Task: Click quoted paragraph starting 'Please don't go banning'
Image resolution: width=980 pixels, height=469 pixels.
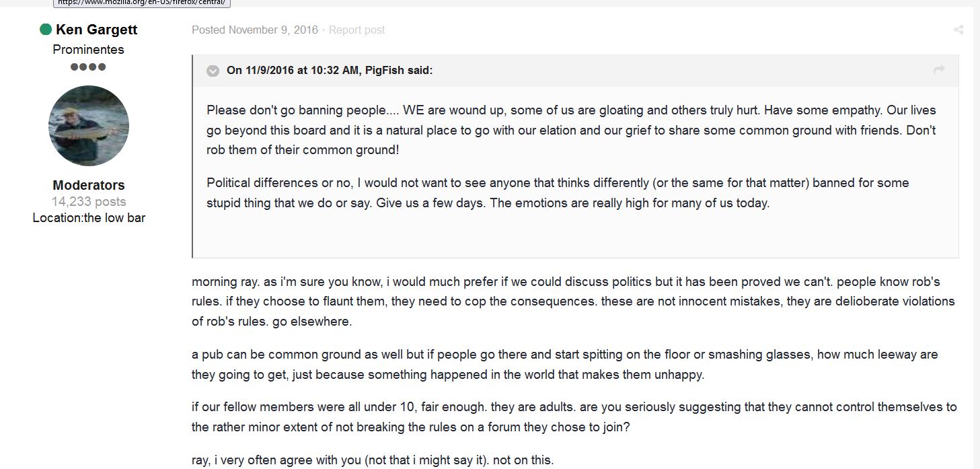Action: [571, 130]
